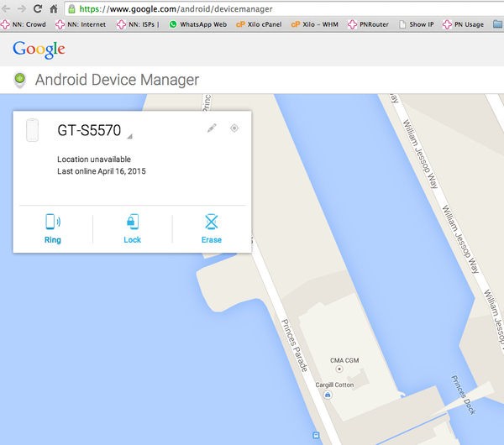Open the Xilo cPanel bookmark

259,24
